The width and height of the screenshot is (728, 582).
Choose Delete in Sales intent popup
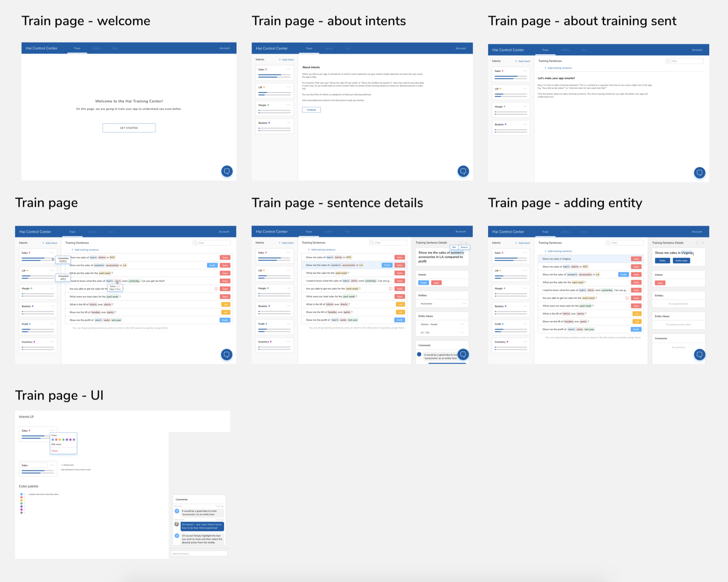pyautogui.click(x=54, y=451)
